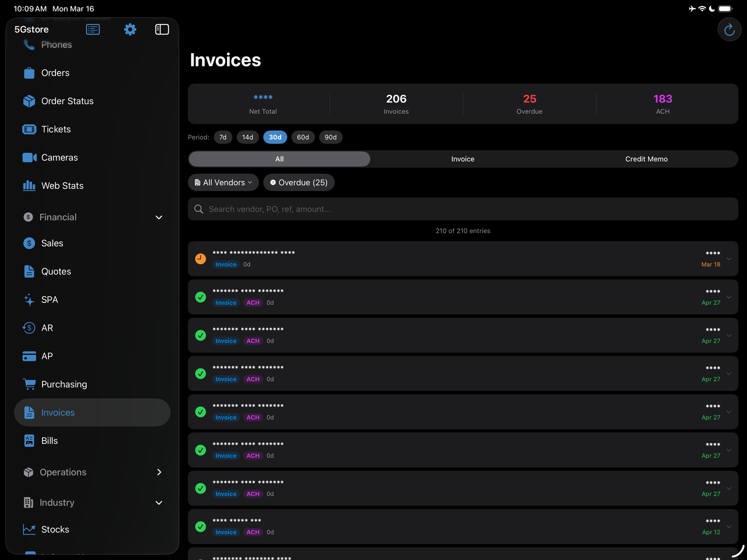Switch period filter to 90d
This screenshot has width=747, height=560.
point(331,137)
